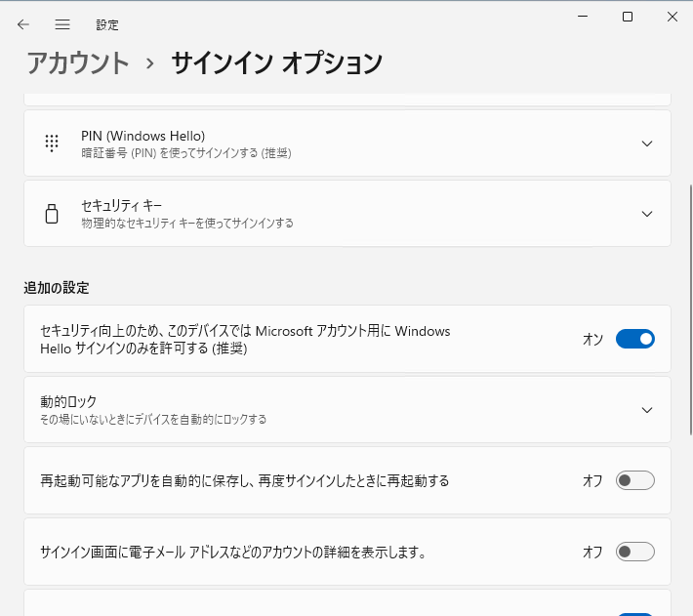Click the 動的ロック title text

[x=68, y=401]
